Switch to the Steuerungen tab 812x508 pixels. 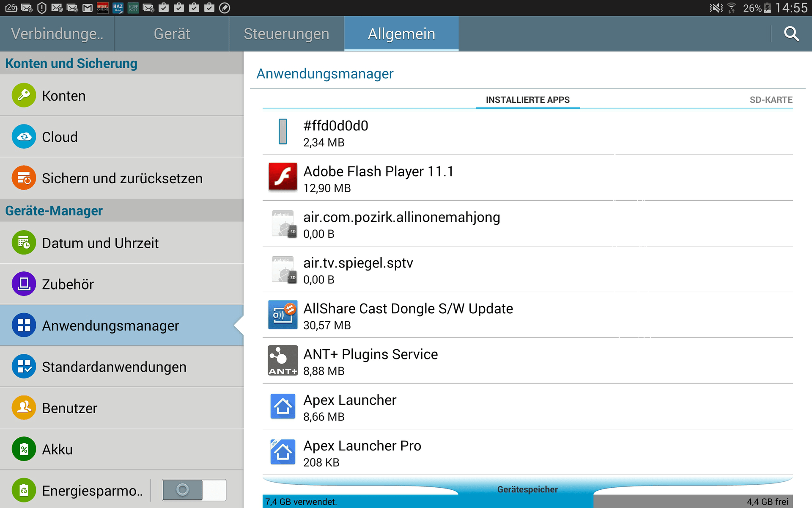point(286,34)
